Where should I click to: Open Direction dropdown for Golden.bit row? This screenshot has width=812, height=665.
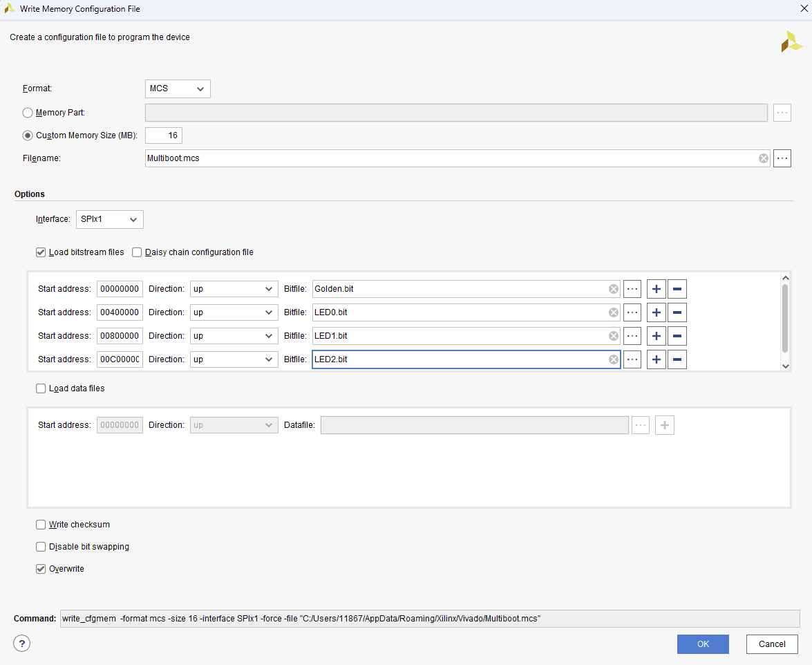(234, 289)
